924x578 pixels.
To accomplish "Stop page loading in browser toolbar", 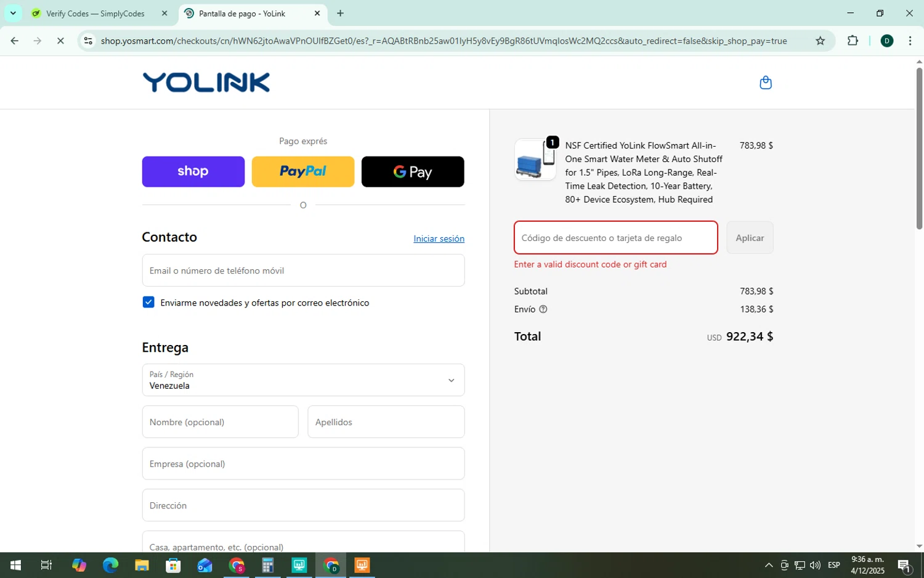I will (x=60, y=41).
